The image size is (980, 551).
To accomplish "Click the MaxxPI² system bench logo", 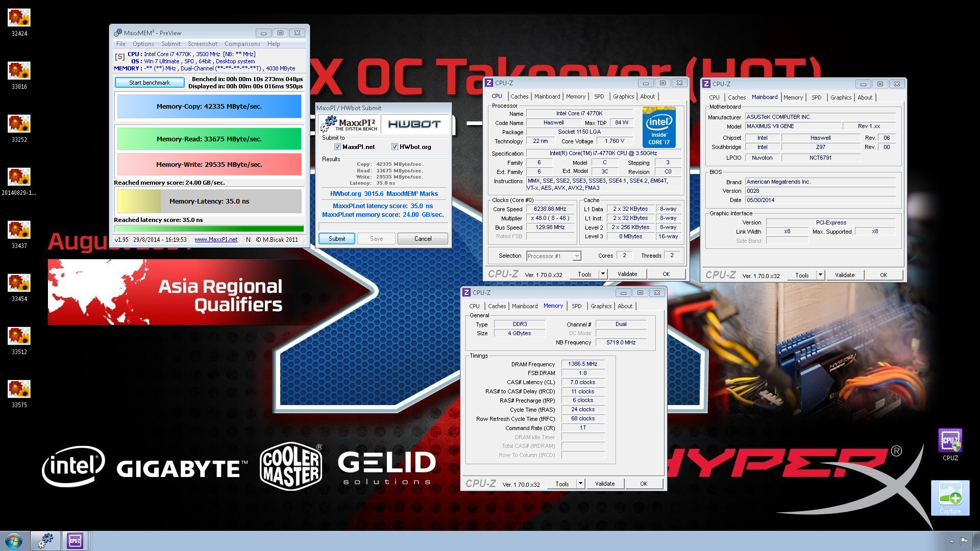I will point(350,124).
